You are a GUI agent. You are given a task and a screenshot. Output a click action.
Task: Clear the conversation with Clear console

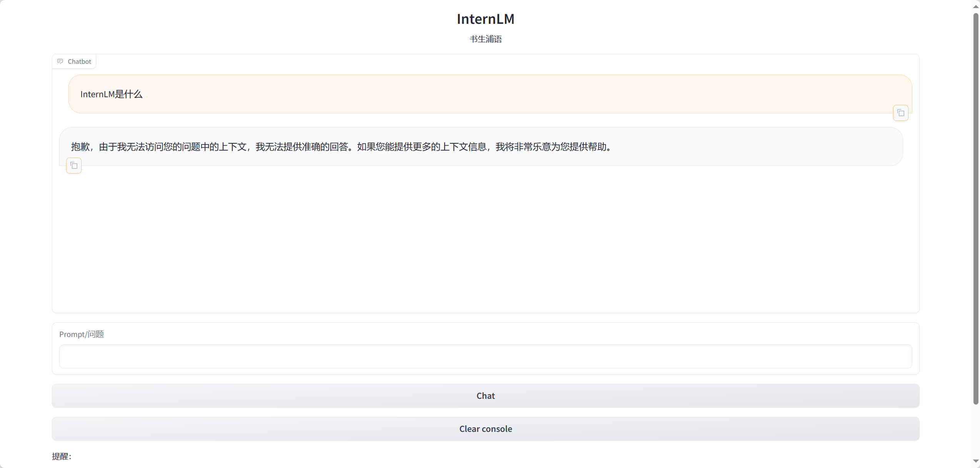point(485,429)
